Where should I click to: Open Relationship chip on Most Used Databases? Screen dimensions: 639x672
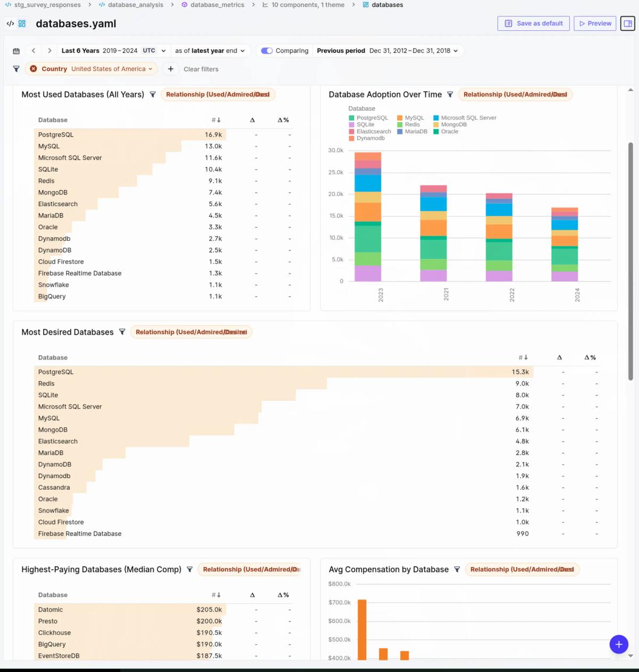pyautogui.click(x=218, y=94)
